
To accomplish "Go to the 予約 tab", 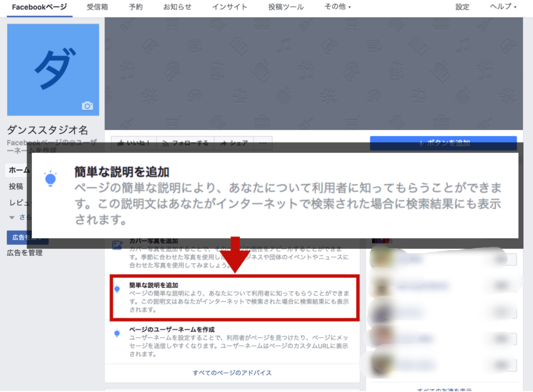I will (x=136, y=7).
